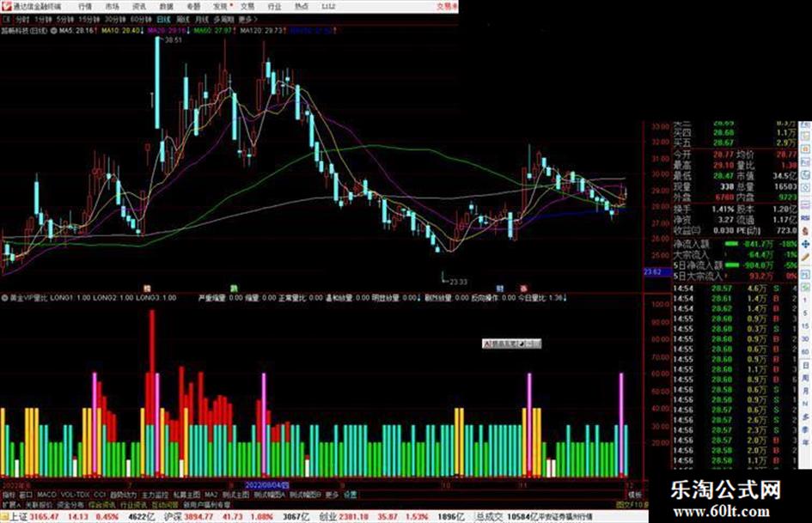812x523 pixels.
Task: Click the 23.33 low price label
Action: pyautogui.click(x=458, y=282)
